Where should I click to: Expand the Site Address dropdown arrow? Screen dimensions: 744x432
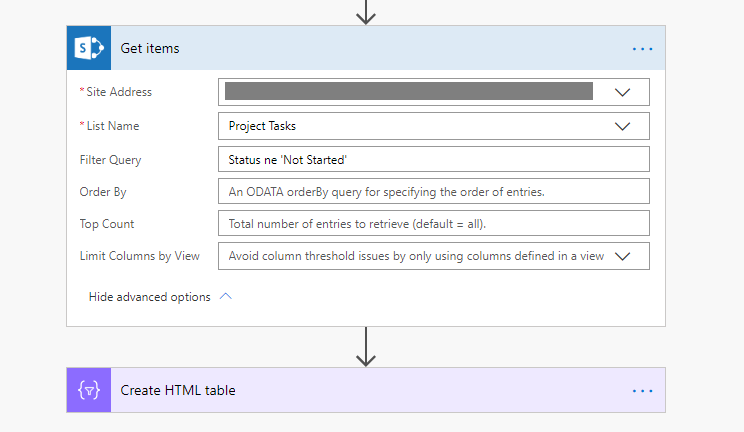623,92
